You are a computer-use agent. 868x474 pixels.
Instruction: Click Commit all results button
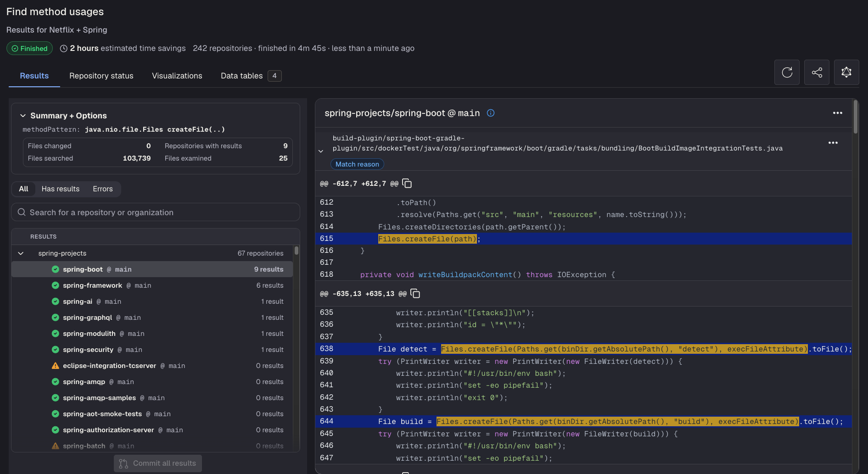[x=158, y=463]
